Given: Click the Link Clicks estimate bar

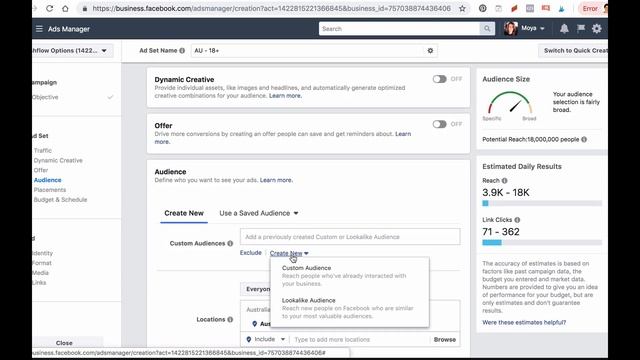Looking at the screenshot, I should click(542, 242).
